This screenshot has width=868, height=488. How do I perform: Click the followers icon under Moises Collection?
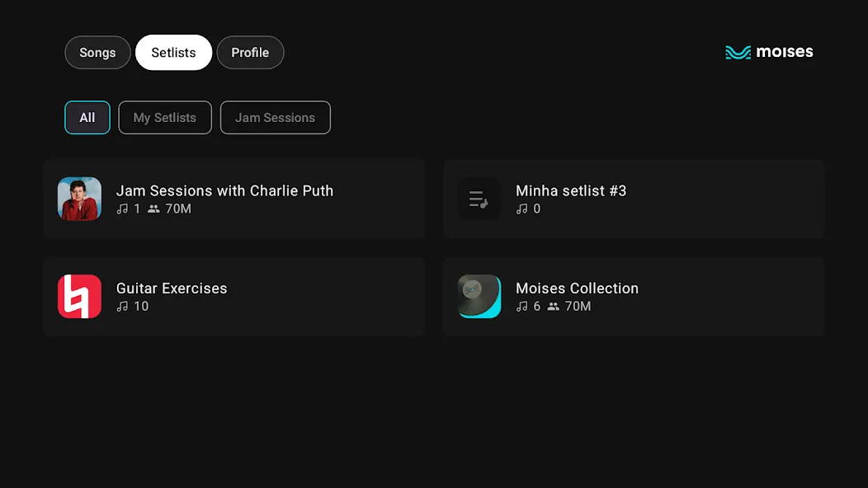[553, 307]
